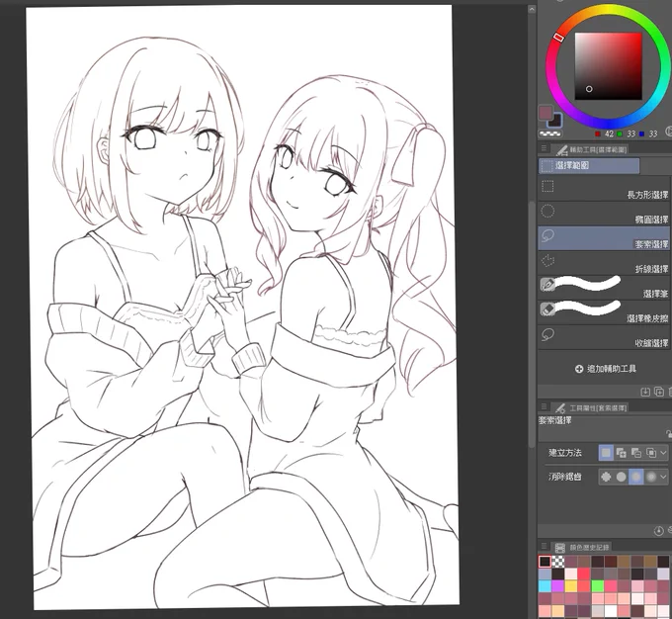Image resolution: width=672 pixels, height=619 pixels.
Task: Expand the 建立方法 options dropdown arrow
Action: (x=663, y=453)
